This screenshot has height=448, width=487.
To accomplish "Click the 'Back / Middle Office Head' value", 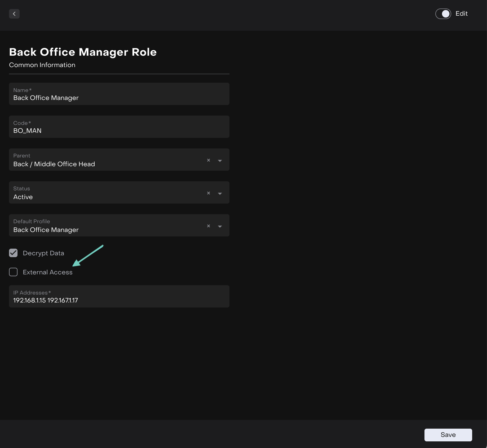I will click(54, 164).
